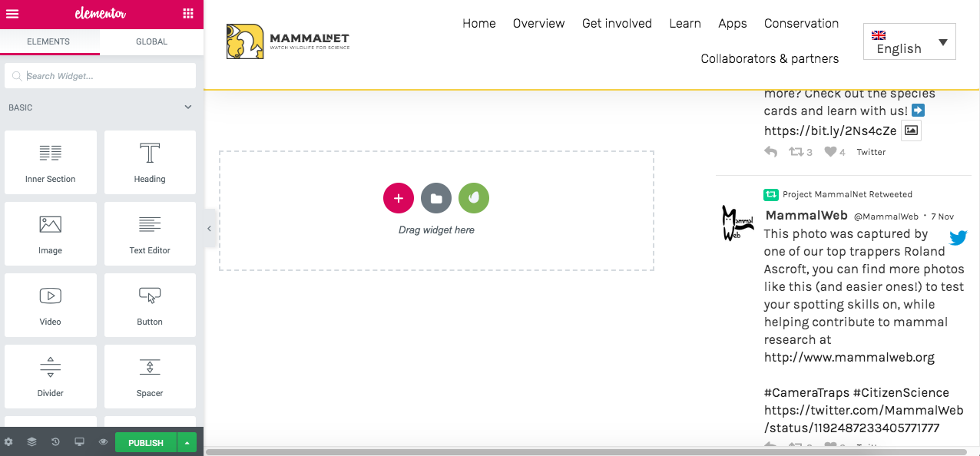Open the Navigator layers icon
Image resolution: width=980 pixels, height=456 pixels.
click(x=31, y=442)
